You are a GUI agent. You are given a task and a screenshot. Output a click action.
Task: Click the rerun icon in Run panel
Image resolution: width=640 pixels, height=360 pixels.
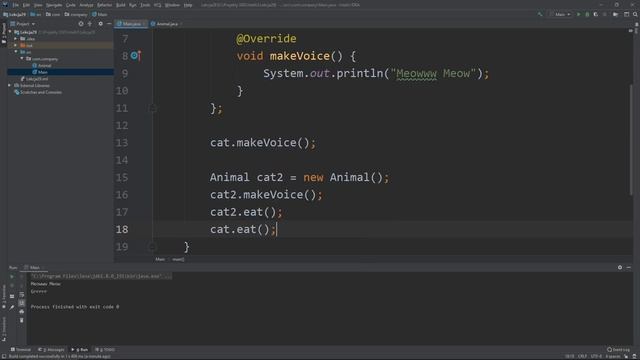(x=12, y=277)
